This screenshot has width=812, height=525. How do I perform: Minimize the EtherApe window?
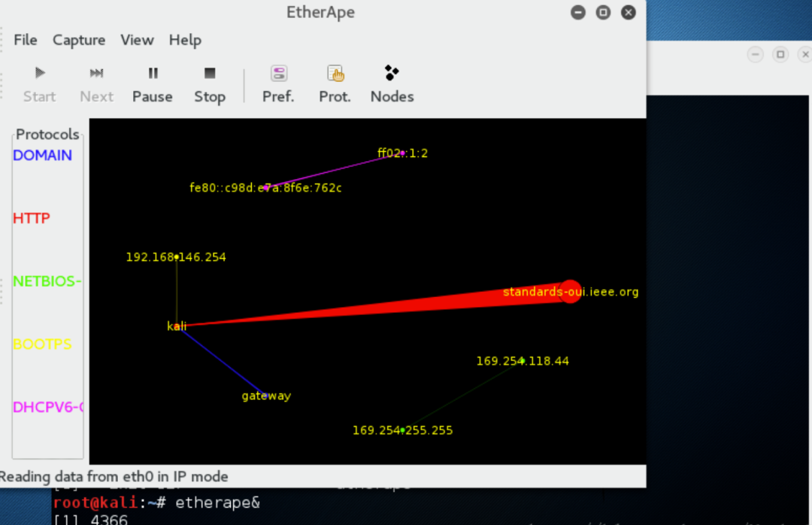point(577,12)
